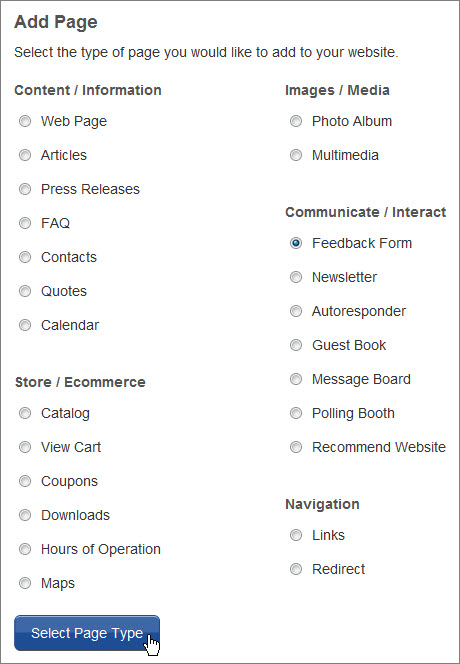
Task: Click the Select Page Type button
Action: (87, 633)
